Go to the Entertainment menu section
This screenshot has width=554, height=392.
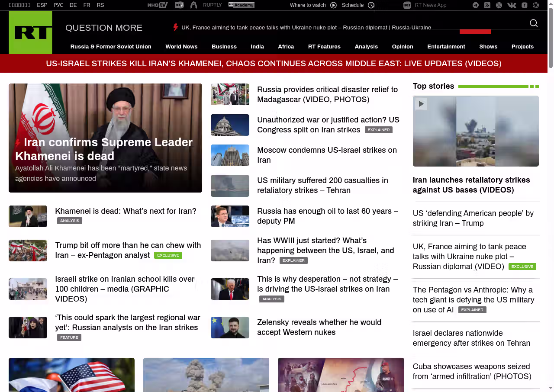click(x=446, y=47)
